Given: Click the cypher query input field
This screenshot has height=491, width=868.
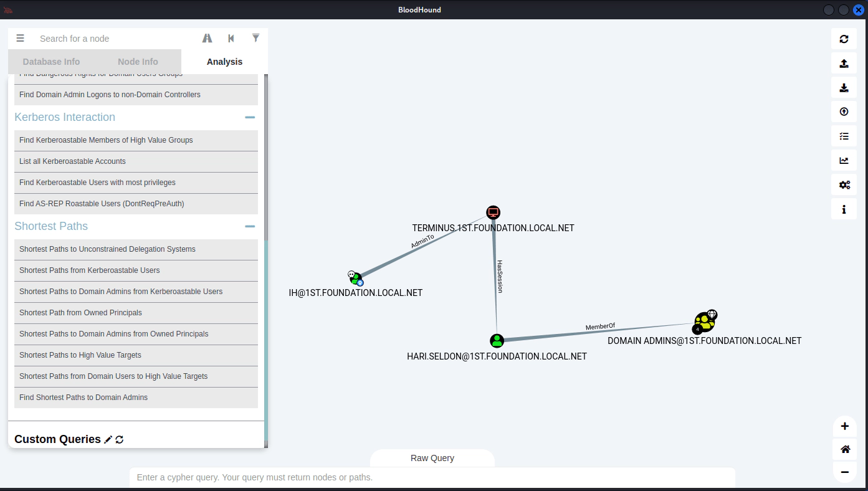Looking at the screenshot, I should pyautogui.click(x=432, y=477).
